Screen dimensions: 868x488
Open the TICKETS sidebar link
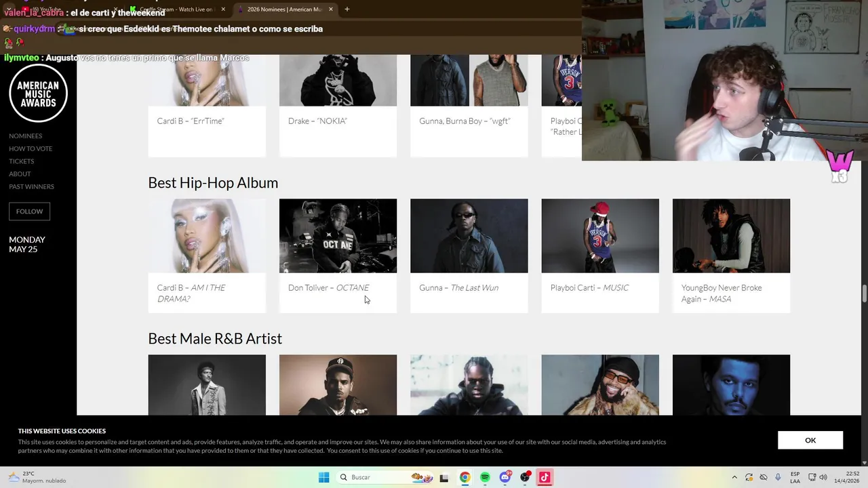pyautogui.click(x=21, y=161)
